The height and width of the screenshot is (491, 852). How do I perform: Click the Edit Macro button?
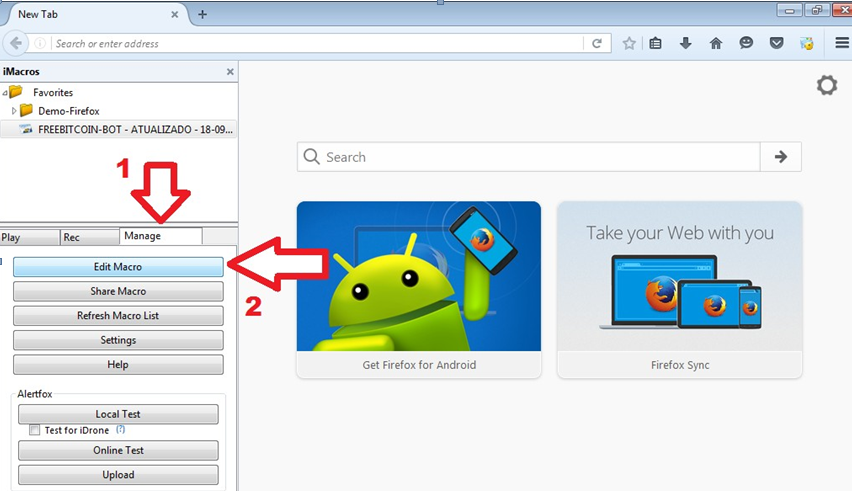pos(118,267)
